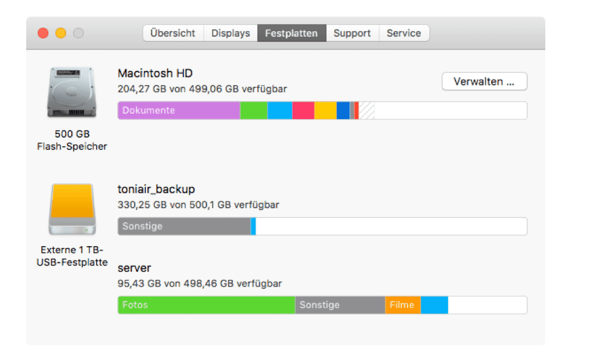This screenshot has height=364, width=589.
Task: Switch to the Übersicht tab
Action: coord(173,33)
